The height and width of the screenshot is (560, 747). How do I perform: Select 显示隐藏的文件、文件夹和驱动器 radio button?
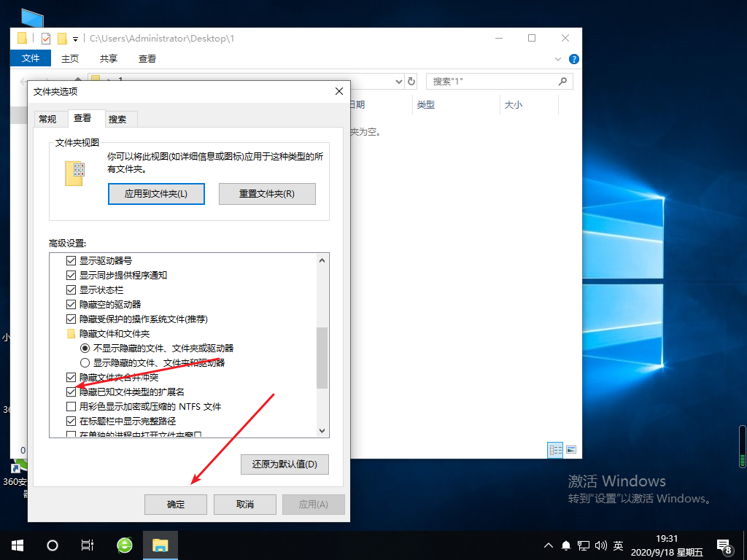pos(85,362)
